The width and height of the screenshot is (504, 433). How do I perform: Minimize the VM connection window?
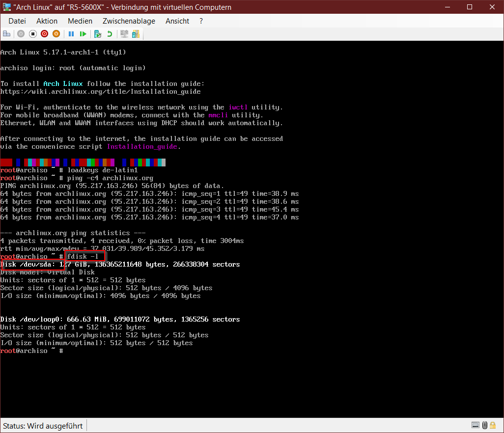pyautogui.click(x=447, y=7)
